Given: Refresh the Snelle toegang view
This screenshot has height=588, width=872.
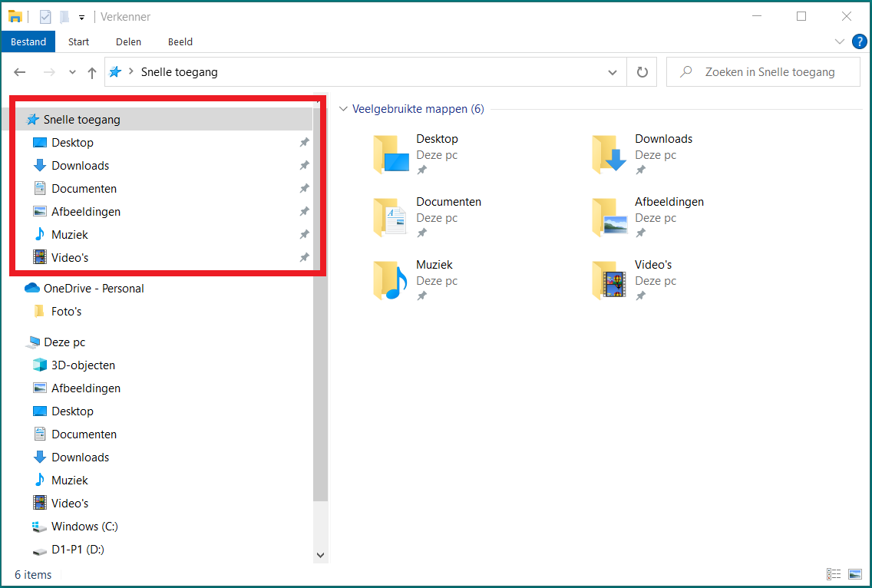Looking at the screenshot, I should tap(642, 72).
